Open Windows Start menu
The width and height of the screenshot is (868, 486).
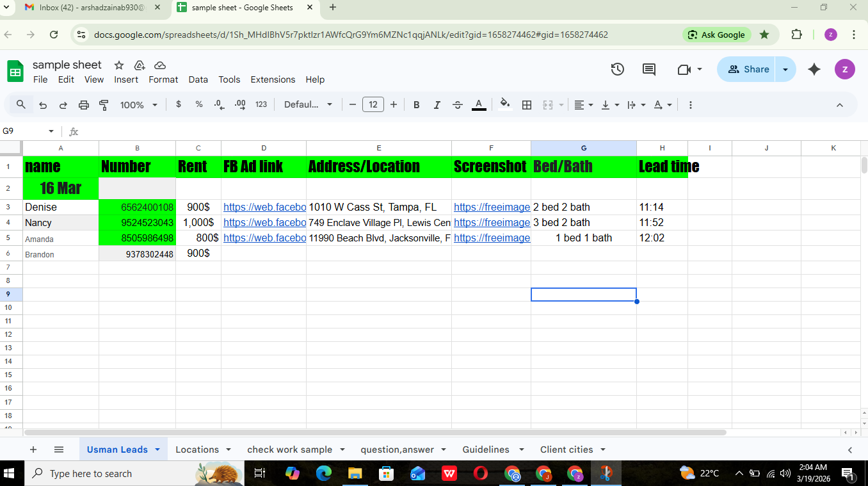[x=10, y=473]
